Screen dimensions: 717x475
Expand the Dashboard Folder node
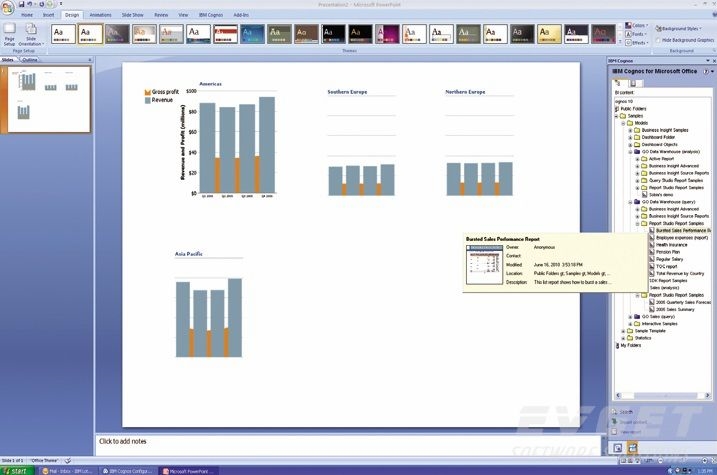click(630, 138)
